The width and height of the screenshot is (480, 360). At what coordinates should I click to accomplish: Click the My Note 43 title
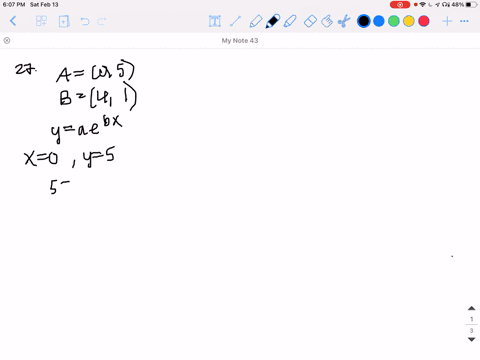240,41
